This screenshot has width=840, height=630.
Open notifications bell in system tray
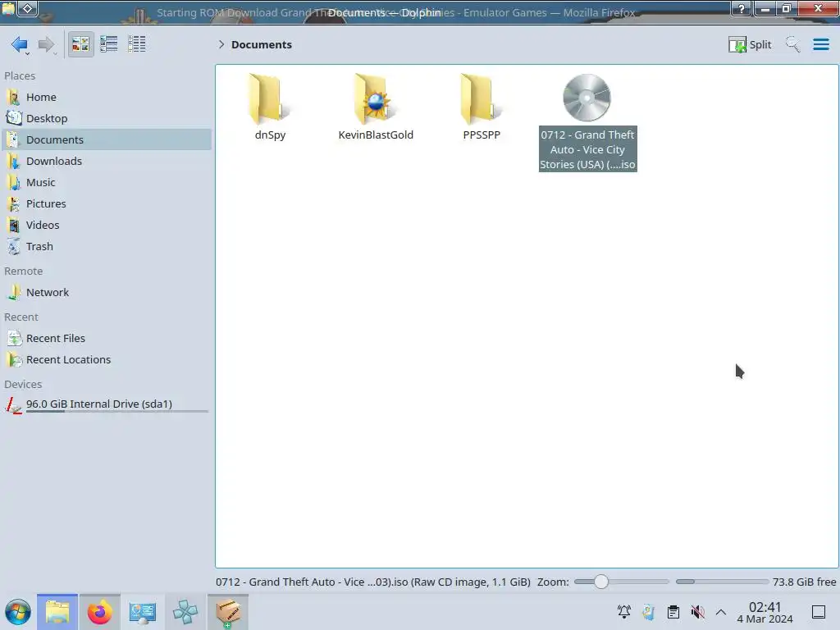[x=624, y=612]
